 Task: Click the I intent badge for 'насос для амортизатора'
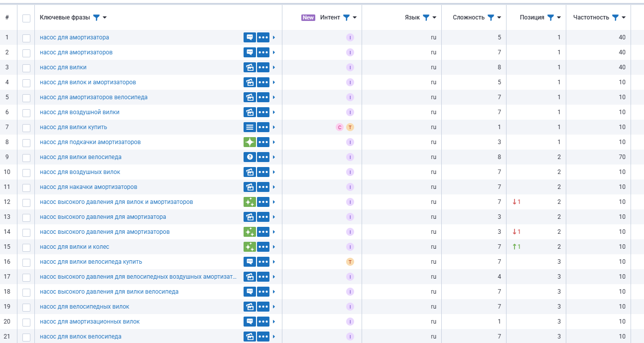pyautogui.click(x=350, y=37)
